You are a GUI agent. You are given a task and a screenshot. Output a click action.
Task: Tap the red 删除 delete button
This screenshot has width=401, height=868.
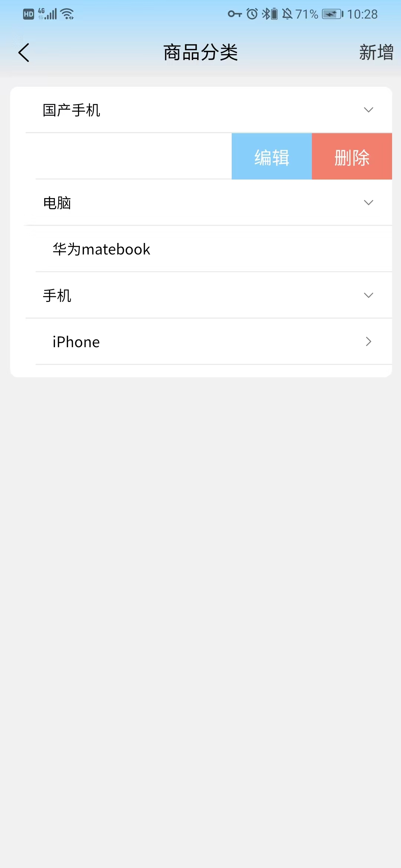pyautogui.click(x=352, y=157)
